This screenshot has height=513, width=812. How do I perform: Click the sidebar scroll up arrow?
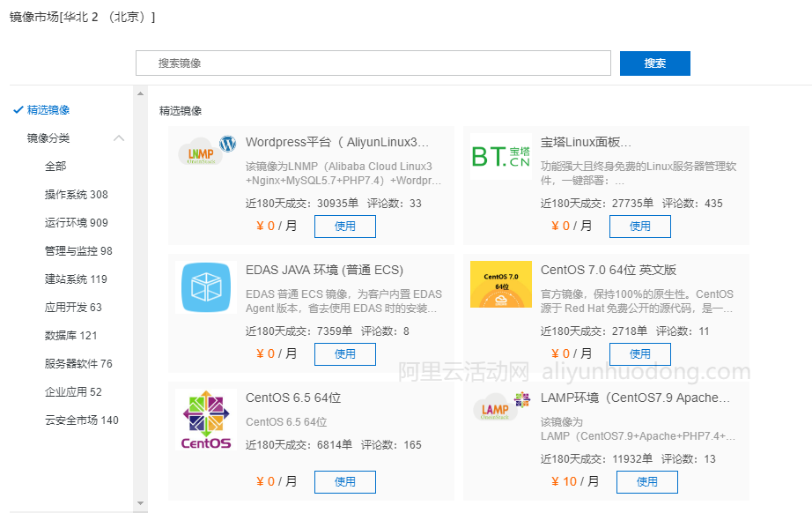click(x=140, y=93)
